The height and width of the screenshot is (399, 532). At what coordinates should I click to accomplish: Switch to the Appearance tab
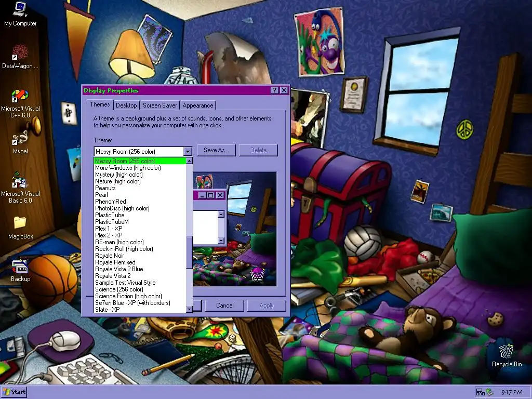[x=198, y=105]
